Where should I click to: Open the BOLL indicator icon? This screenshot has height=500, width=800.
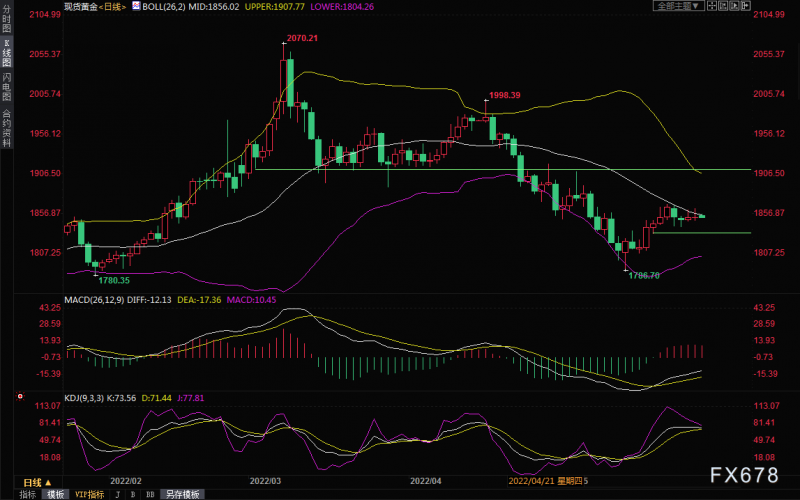click(136, 6)
